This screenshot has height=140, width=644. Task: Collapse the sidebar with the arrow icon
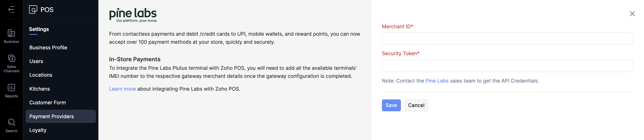click(11, 9)
